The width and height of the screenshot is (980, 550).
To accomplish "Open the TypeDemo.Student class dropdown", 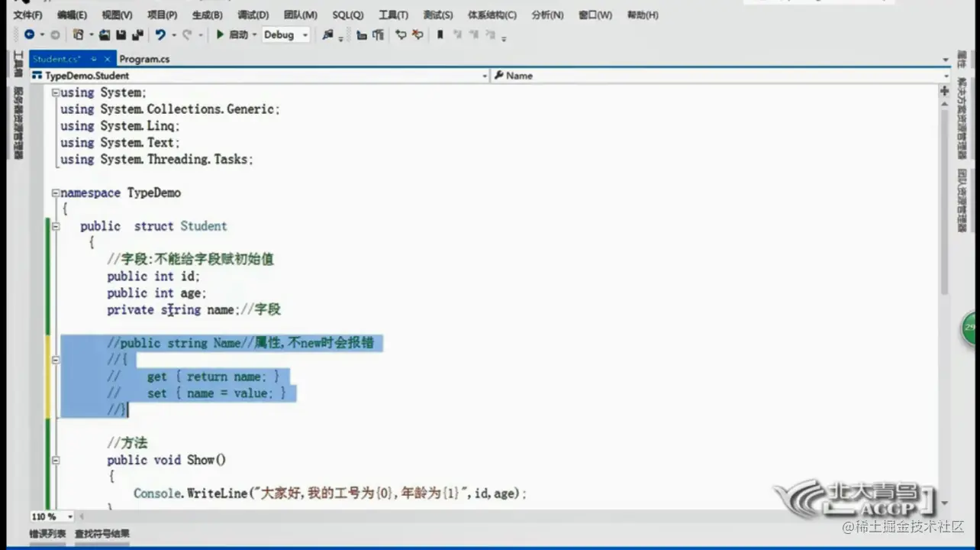I will (x=260, y=75).
